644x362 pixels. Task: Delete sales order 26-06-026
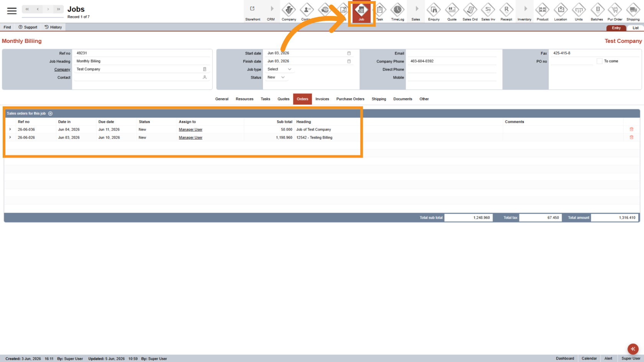pyautogui.click(x=631, y=138)
